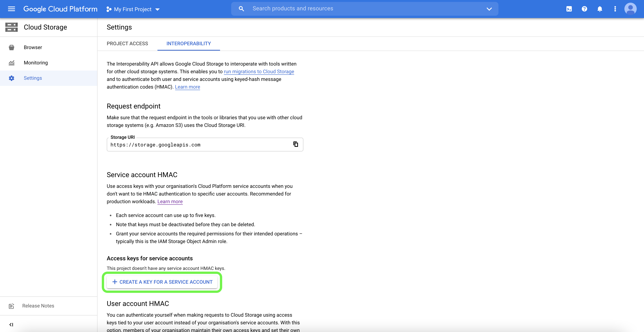Open Browser in the sidebar

click(33, 47)
